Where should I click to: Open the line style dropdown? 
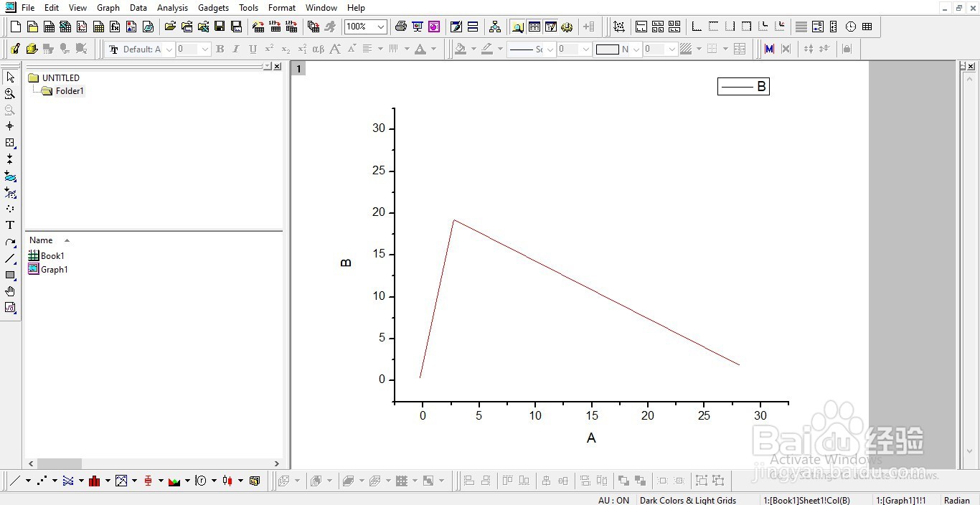(x=550, y=49)
